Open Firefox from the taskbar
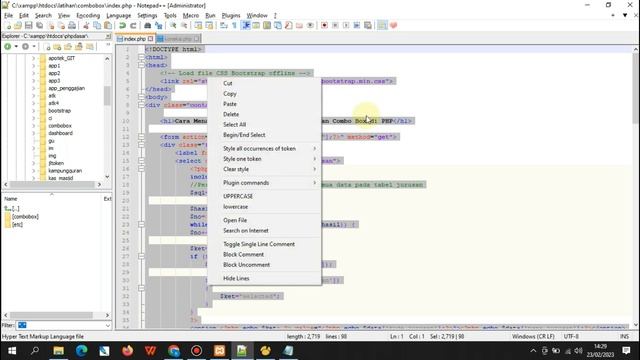 coord(127,351)
